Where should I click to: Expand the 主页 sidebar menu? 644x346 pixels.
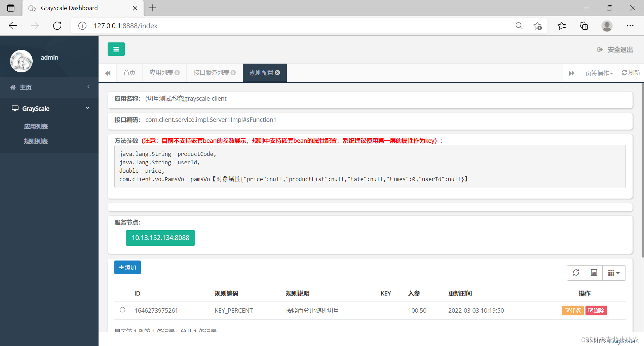point(49,88)
